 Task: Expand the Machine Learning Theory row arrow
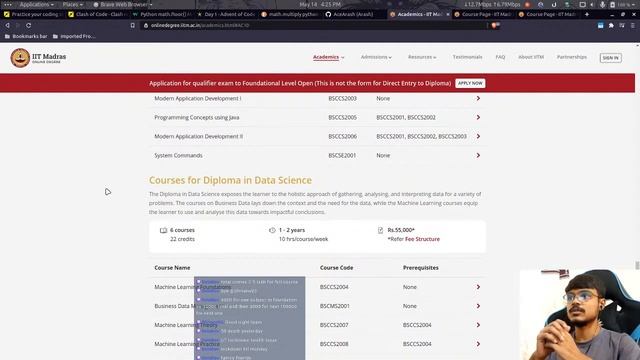[478, 325]
